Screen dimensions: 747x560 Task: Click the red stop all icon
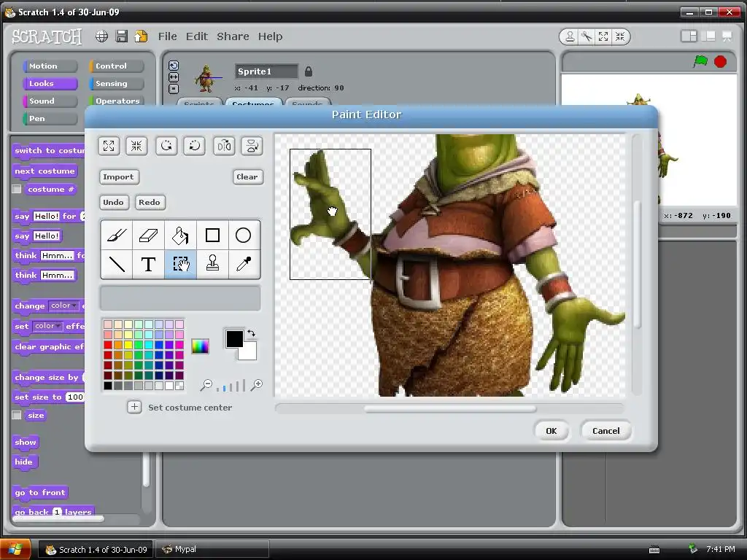point(720,61)
